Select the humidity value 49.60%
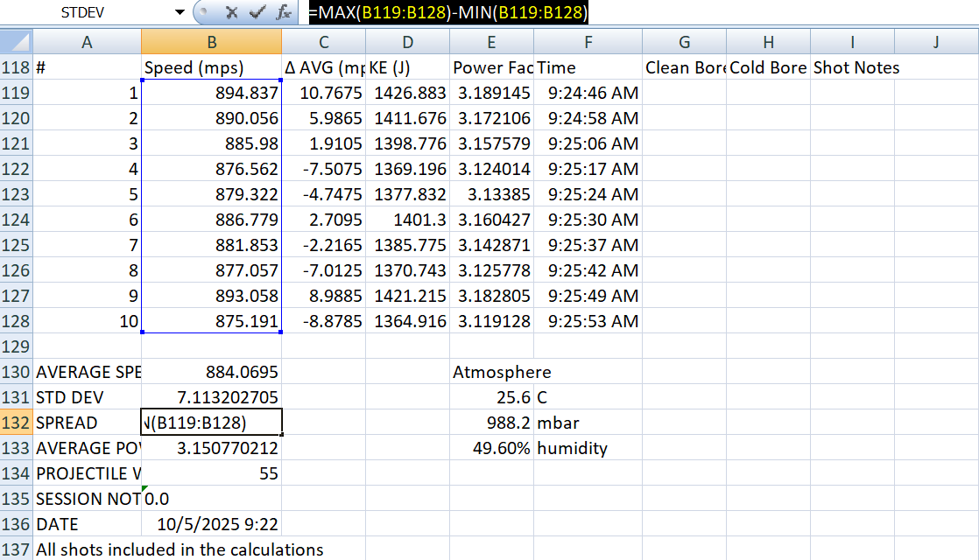 491,448
